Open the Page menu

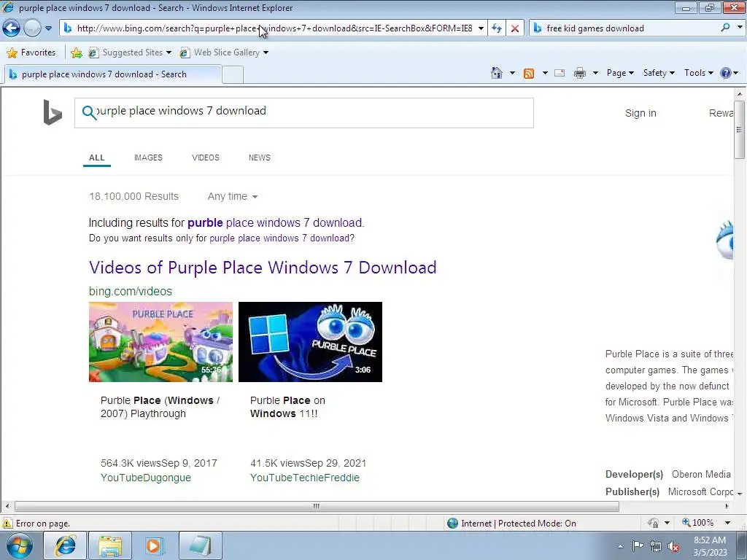620,73
